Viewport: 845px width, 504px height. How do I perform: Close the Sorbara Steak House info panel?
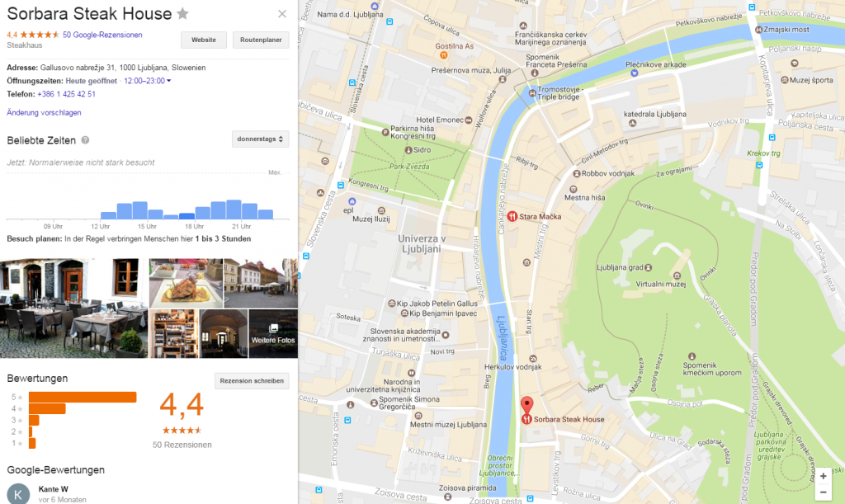point(282,14)
